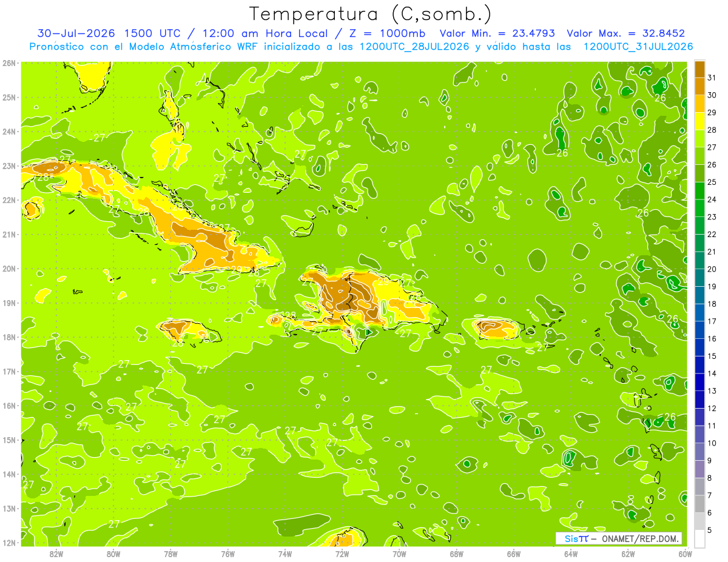Screen dimensions: 728x562
Task: Click the color scale label '28'
Action: [712, 130]
